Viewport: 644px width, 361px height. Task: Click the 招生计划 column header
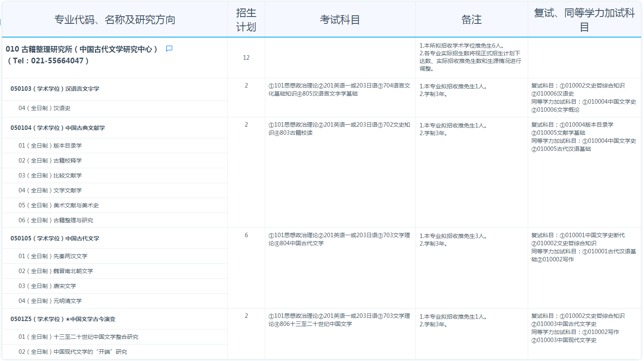(x=246, y=20)
